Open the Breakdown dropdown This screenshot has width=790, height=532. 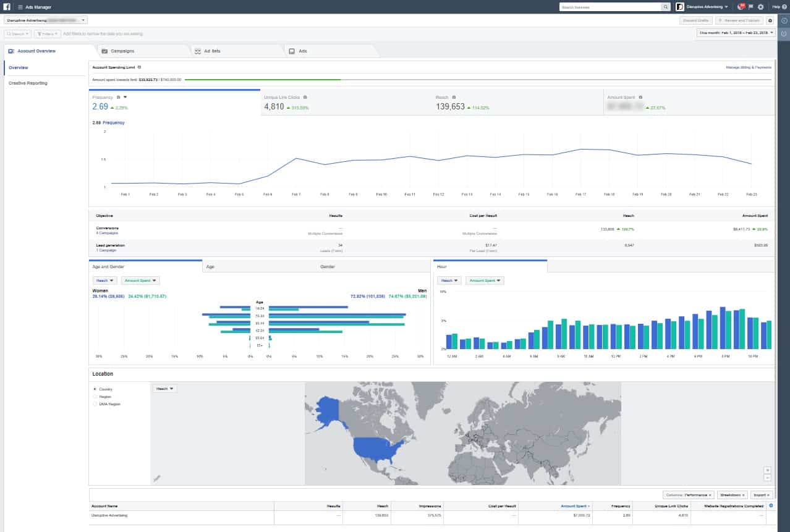tap(733, 495)
